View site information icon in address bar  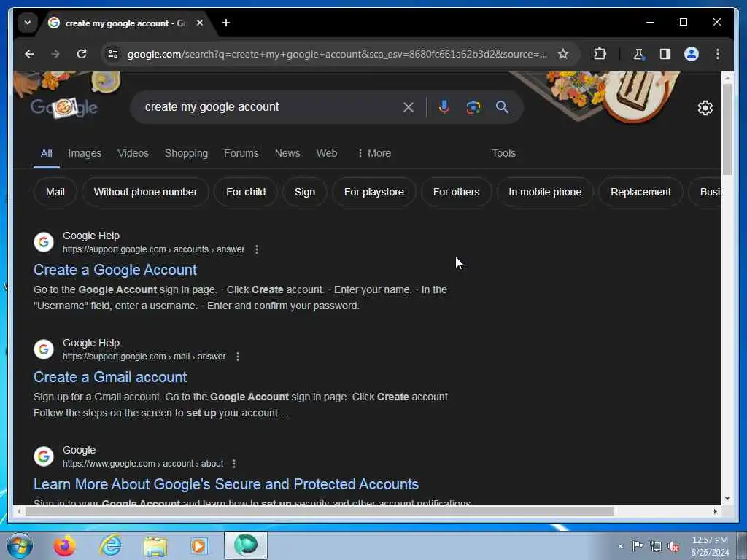click(113, 54)
